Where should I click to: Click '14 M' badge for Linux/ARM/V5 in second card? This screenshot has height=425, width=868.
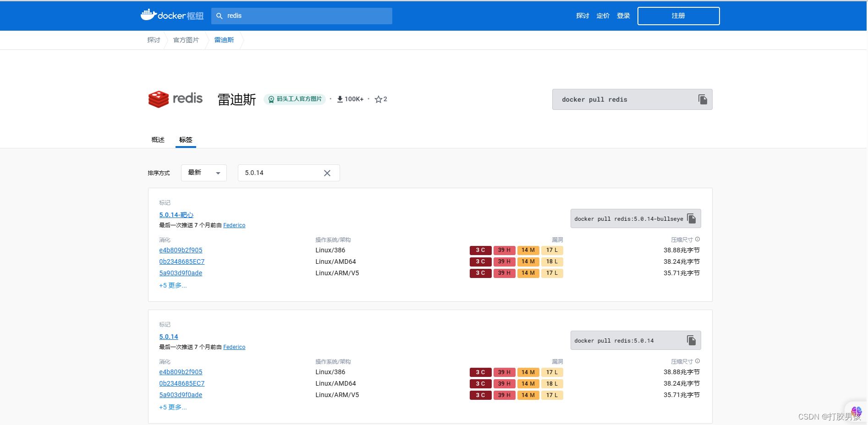point(528,395)
